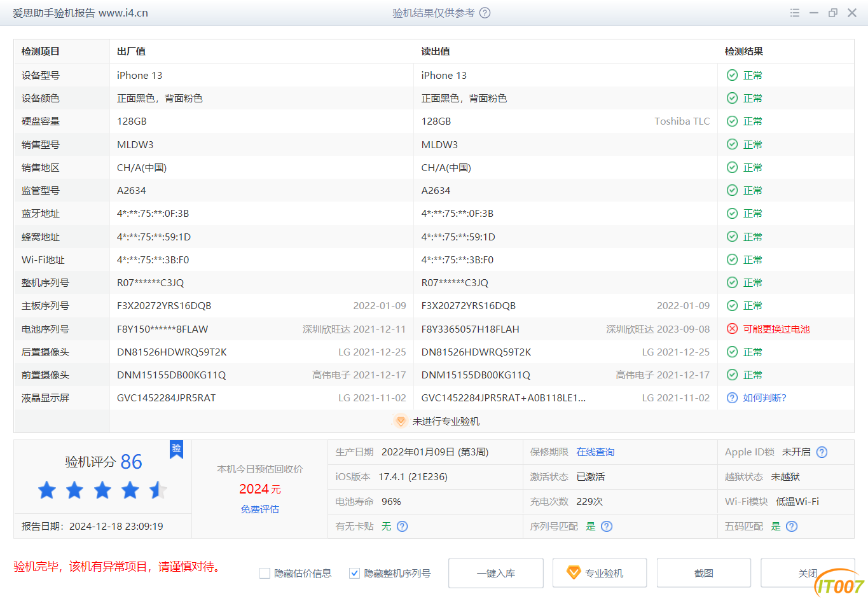Viewport: 868px width, 601px height.
Task: Click 爱思助手验机报告 www.i4.cn title
Action: [80, 13]
